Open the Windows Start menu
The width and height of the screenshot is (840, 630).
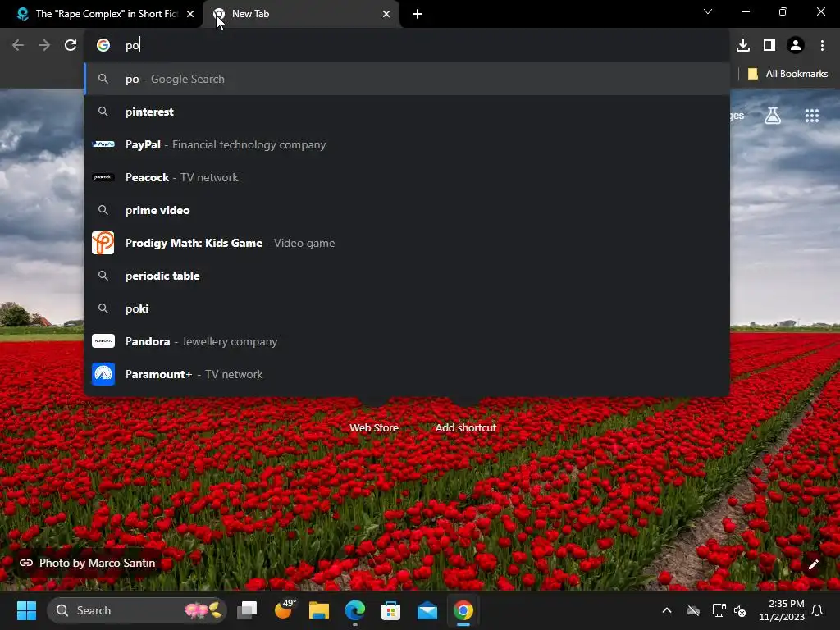(26, 610)
